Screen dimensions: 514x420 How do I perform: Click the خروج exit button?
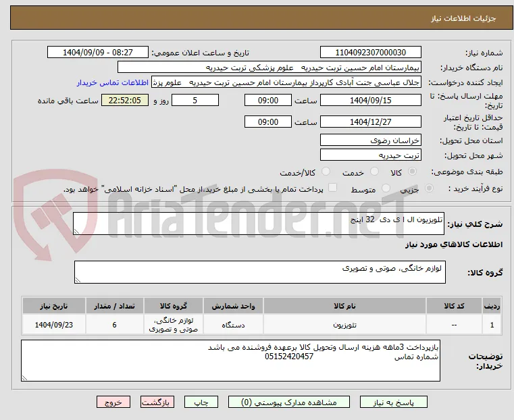[113, 402]
